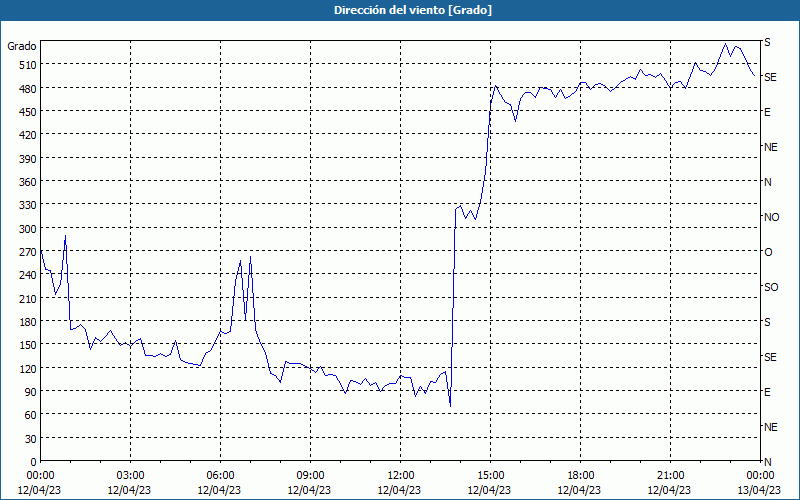Click the 'N' compass label level with 0
The width and height of the screenshot is (800, 500).
pyautogui.click(x=767, y=462)
